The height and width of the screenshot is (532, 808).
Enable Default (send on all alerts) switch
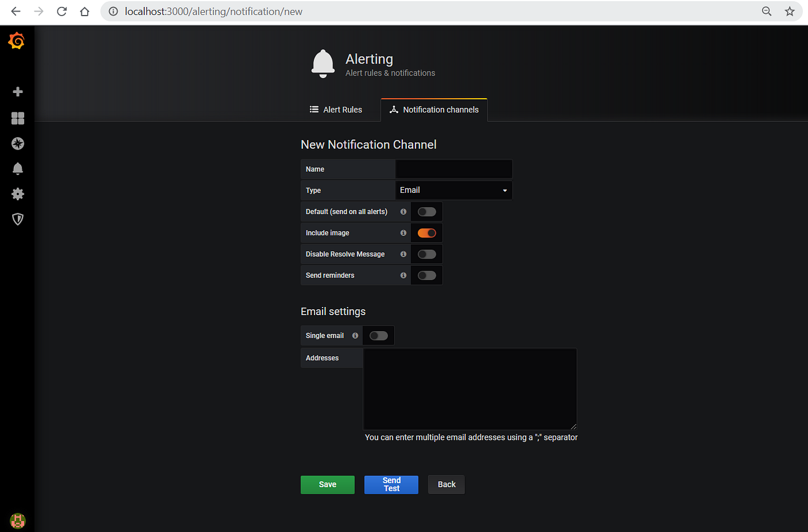[427, 212]
